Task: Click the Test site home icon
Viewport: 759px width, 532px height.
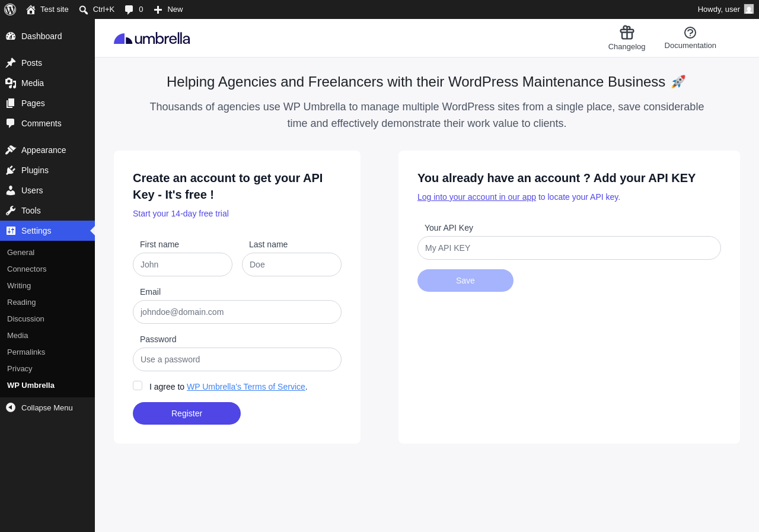Action: coord(31,9)
